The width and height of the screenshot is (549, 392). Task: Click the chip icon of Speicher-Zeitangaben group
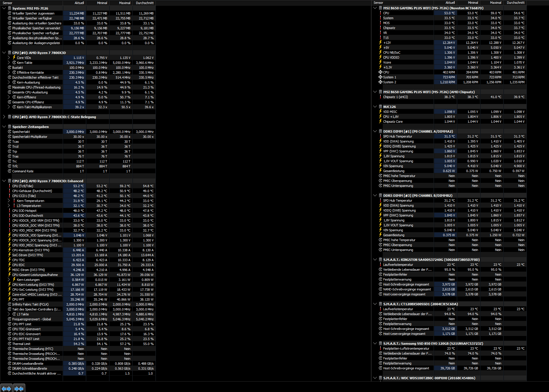(10, 127)
